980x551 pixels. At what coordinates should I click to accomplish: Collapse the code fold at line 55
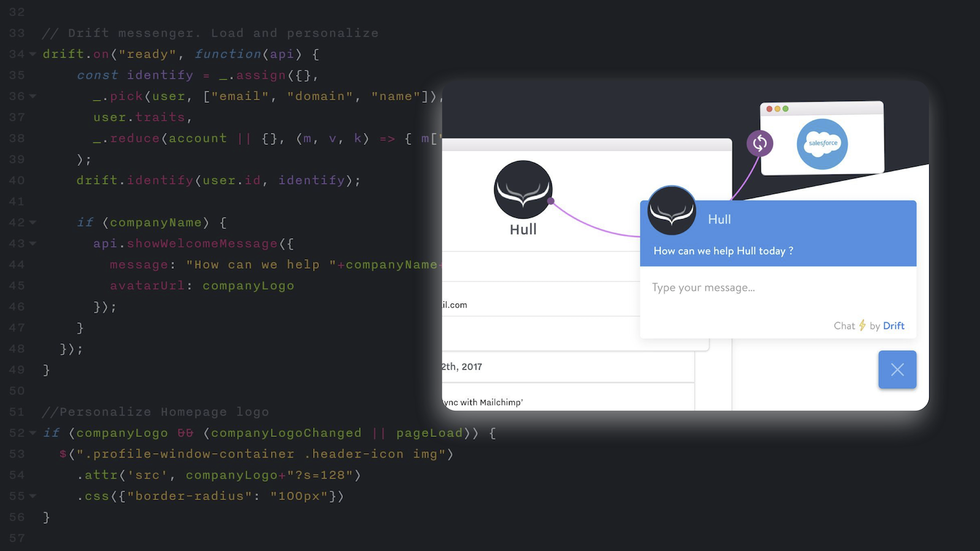(x=32, y=496)
